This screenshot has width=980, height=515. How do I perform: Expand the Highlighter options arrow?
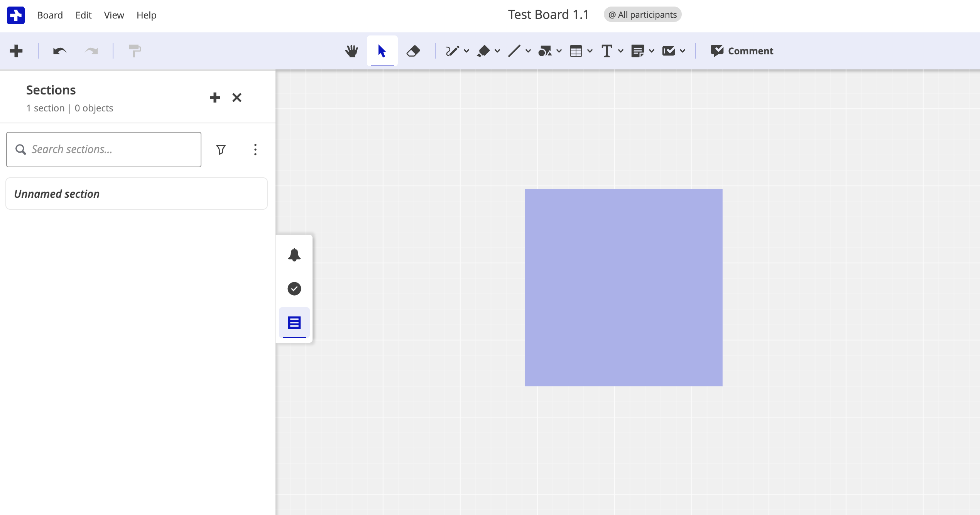click(497, 51)
